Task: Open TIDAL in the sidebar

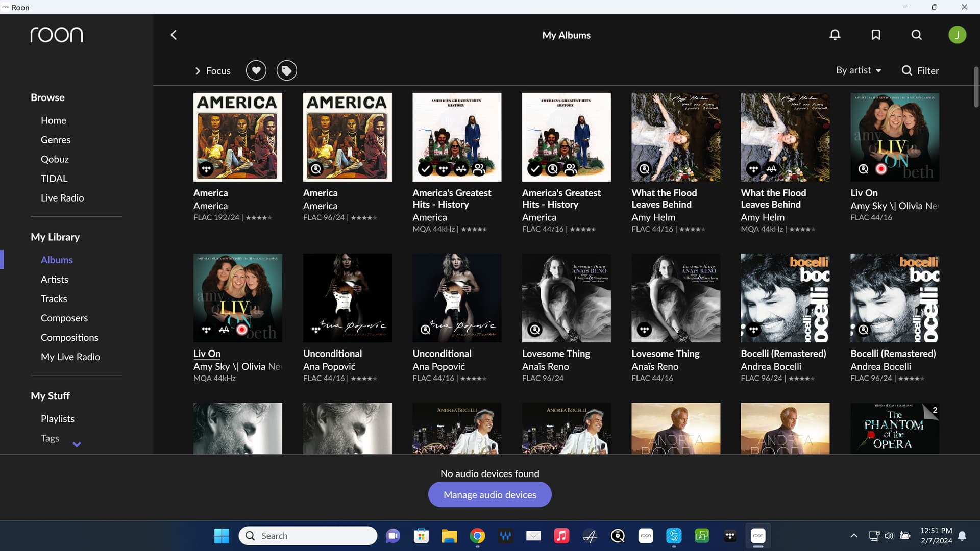Action: coord(54,179)
